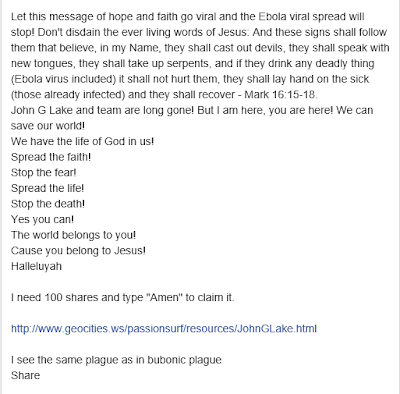Click the text "Spread the faith!"
Image resolution: width=400 pixels, height=394 pixels.
pyautogui.click(x=51, y=157)
